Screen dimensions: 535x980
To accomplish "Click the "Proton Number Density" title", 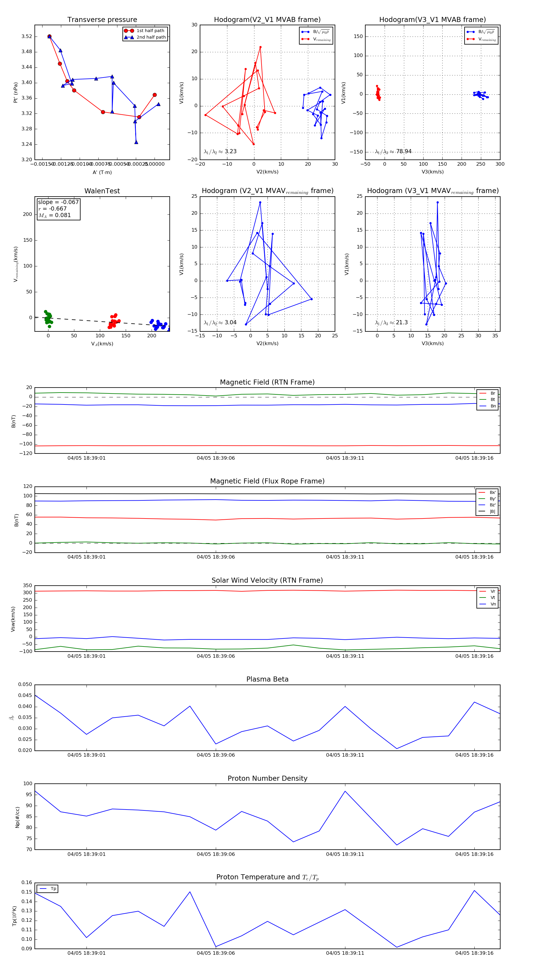I will pos(267,778).
